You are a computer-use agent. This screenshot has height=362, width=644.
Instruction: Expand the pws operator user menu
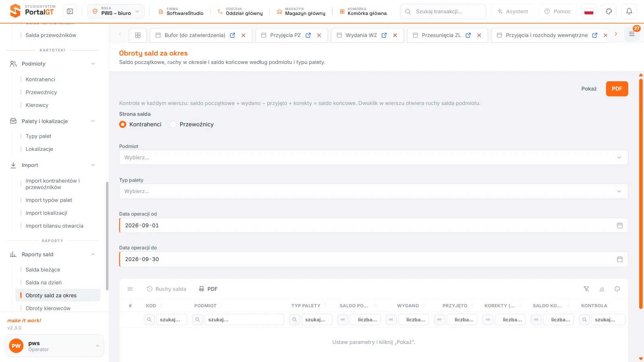[x=55, y=346]
